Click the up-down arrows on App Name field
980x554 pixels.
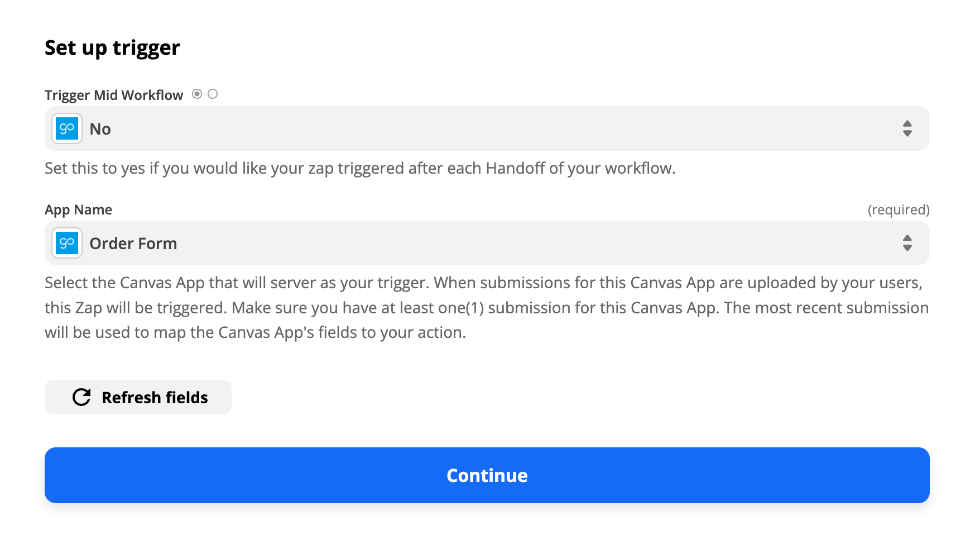tap(907, 243)
